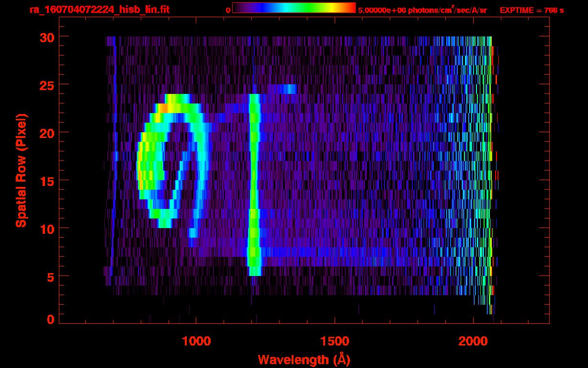Click the filename ra_160704072224_hisb_lin.fit
The image size is (588, 368).
(x=99, y=10)
